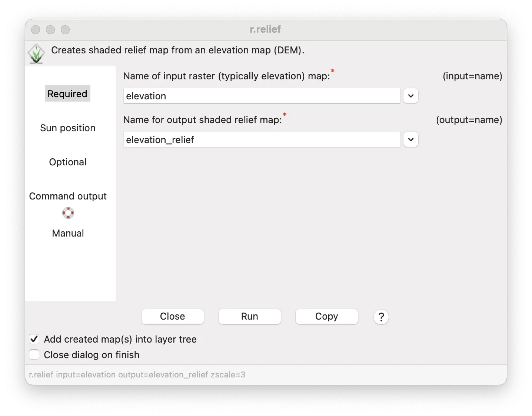Viewport: 532px width, 416px height.
Task: Expand the input raster map dropdown
Action: (x=411, y=96)
